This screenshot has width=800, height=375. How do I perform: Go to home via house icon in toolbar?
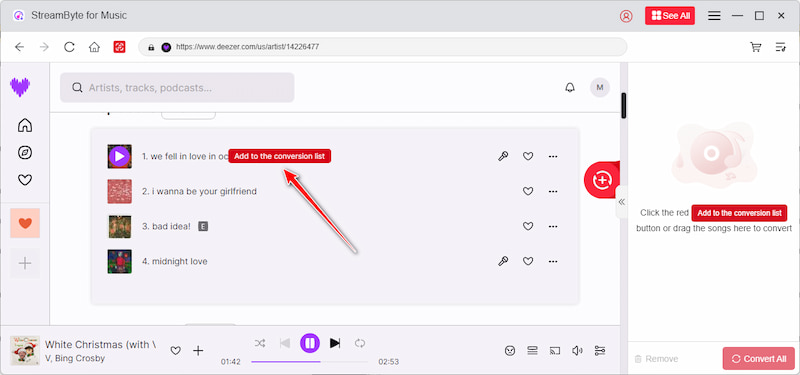tap(94, 47)
